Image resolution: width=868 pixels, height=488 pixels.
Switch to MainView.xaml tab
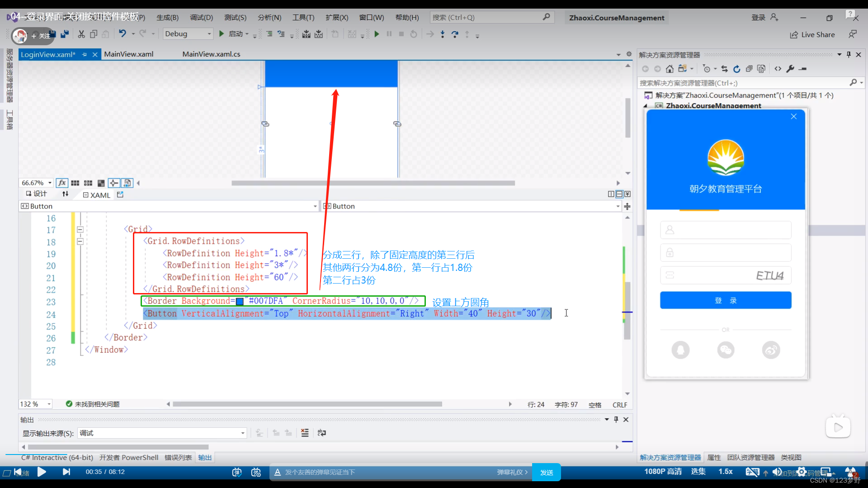[129, 54]
